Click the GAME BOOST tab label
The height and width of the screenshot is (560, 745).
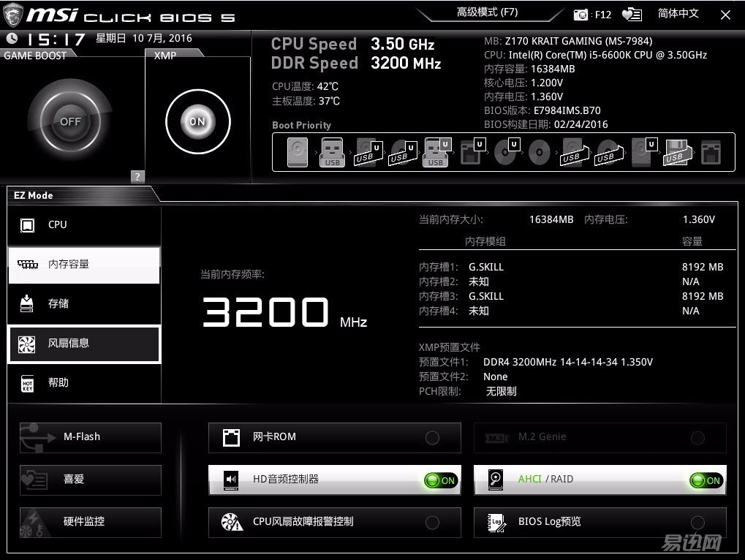tap(35, 56)
